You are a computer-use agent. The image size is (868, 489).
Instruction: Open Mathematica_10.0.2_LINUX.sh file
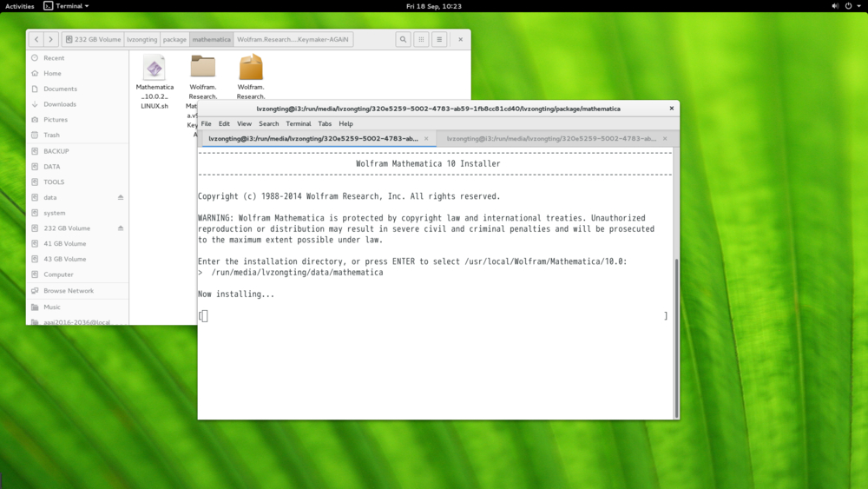(x=155, y=82)
